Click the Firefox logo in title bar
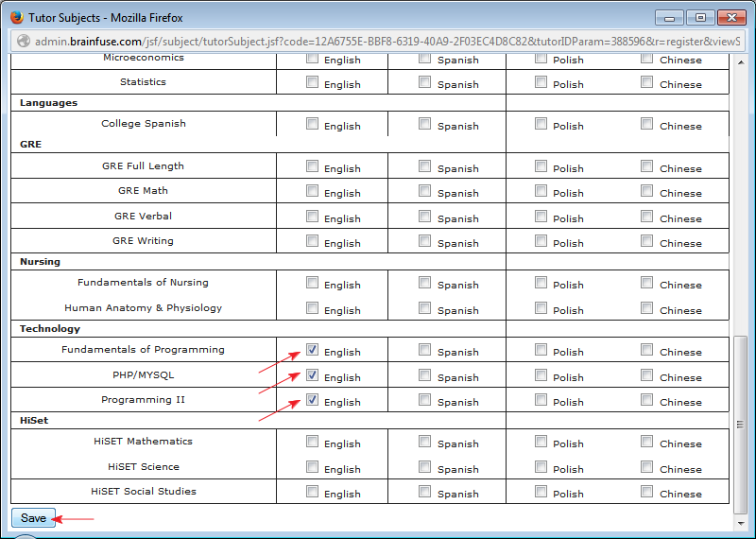 coord(17,17)
